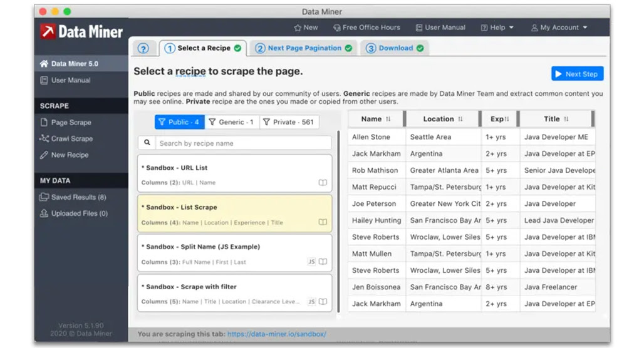Click the recipe list vertical scrollbar

pos(338,222)
